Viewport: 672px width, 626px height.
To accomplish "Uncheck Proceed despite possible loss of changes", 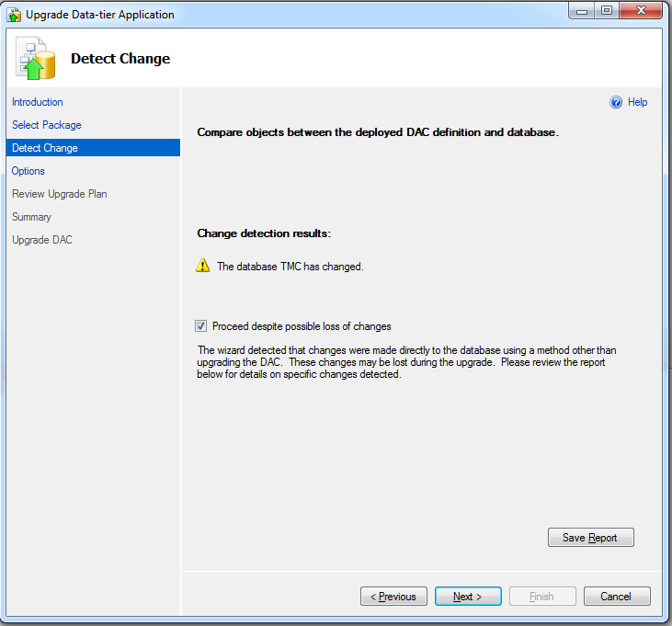I will [x=200, y=326].
